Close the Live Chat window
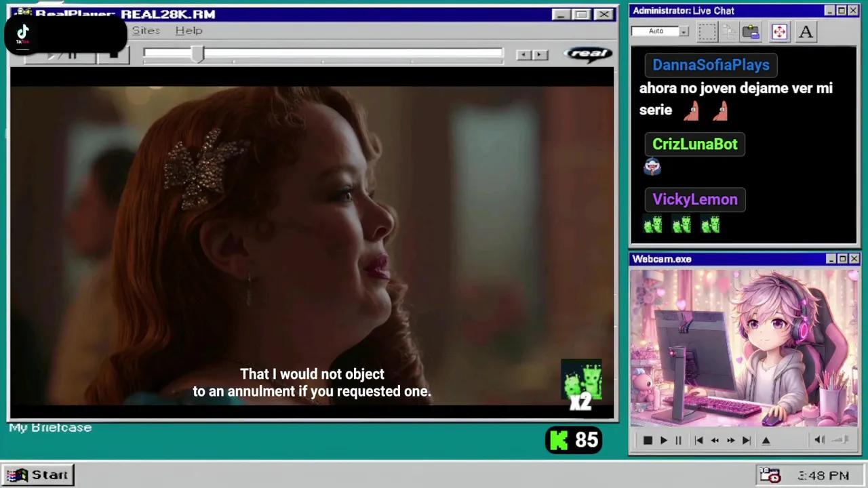Viewport: 868px width, 488px height. point(854,11)
